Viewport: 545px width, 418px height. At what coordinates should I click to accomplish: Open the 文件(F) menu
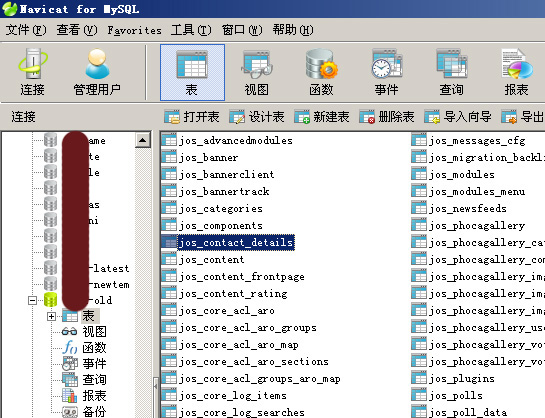(26, 30)
